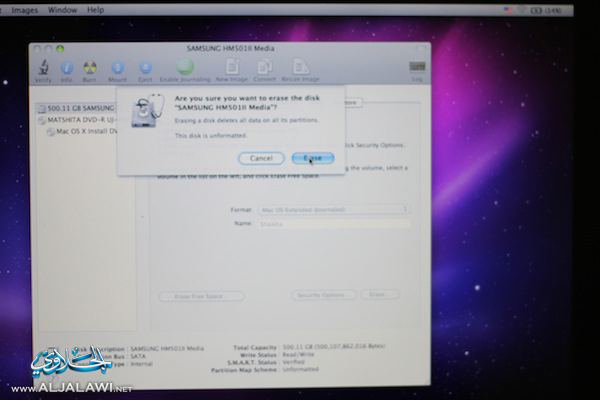Viewport: 600px width, 400px height.
Task: Cancel the erase confirmation dialog
Action: pos(261,158)
